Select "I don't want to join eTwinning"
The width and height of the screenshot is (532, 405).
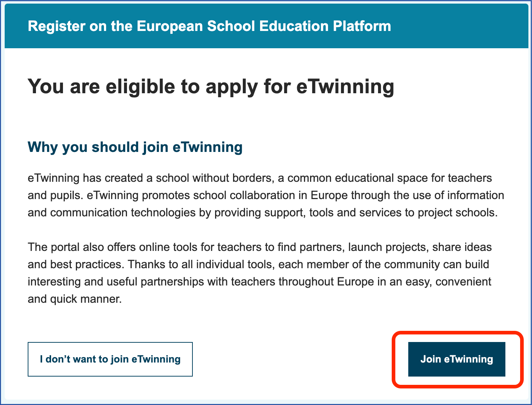click(x=110, y=359)
